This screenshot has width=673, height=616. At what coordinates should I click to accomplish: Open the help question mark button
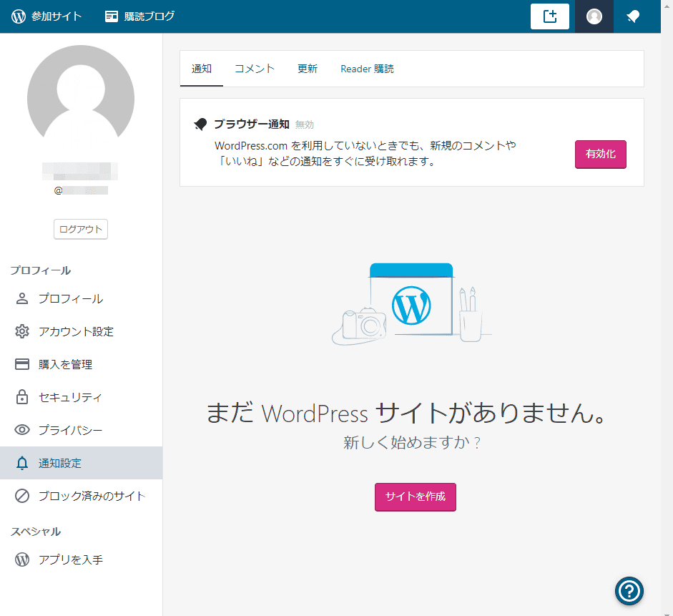click(629, 591)
